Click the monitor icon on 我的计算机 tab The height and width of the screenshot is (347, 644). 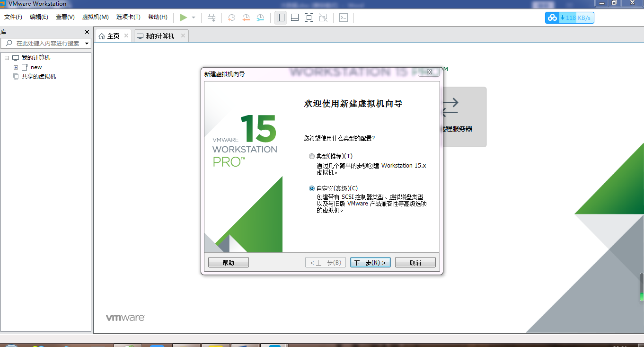coord(140,36)
